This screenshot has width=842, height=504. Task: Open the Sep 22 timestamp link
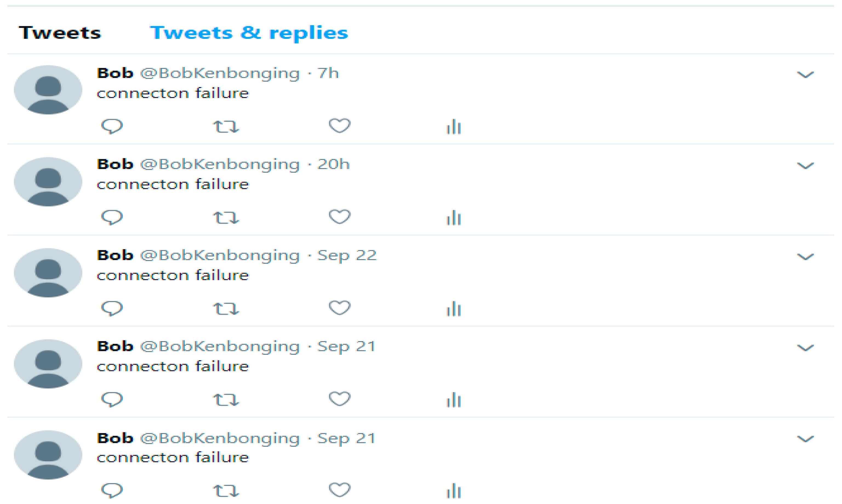click(347, 255)
